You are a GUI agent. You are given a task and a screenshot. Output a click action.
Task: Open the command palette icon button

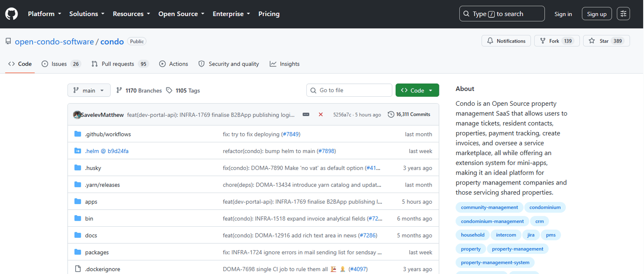coord(623,14)
